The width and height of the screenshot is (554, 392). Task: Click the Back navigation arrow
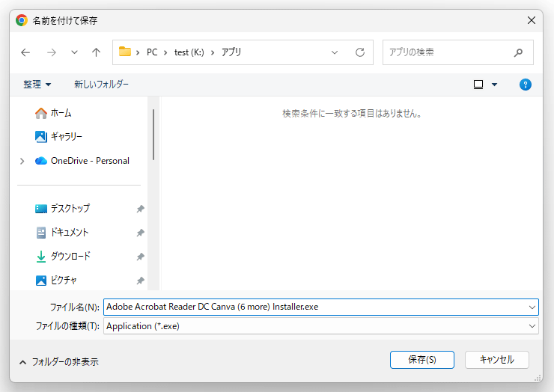pyautogui.click(x=25, y=52)
